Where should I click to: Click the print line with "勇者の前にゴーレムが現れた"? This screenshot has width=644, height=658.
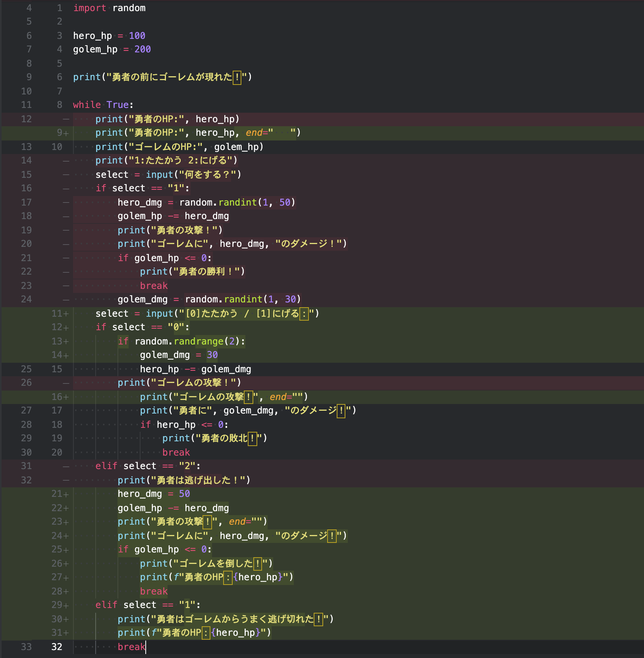pos(162,77)
